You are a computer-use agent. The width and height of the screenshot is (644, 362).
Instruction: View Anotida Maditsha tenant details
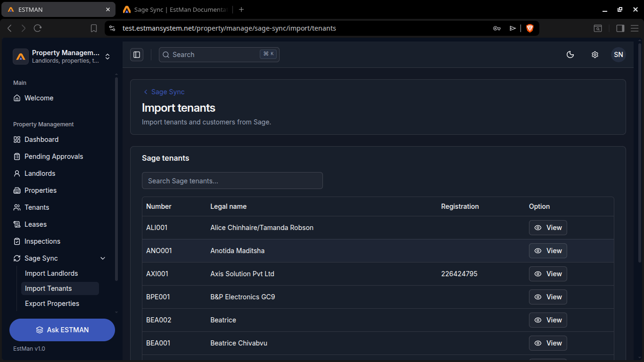(548, 251)
